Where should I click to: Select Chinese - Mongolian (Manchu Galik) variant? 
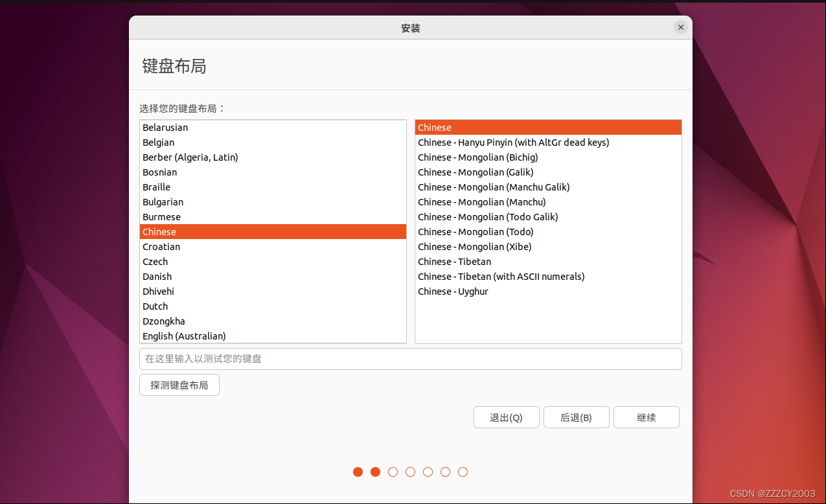pyautogui.click(x=494, y=187)
